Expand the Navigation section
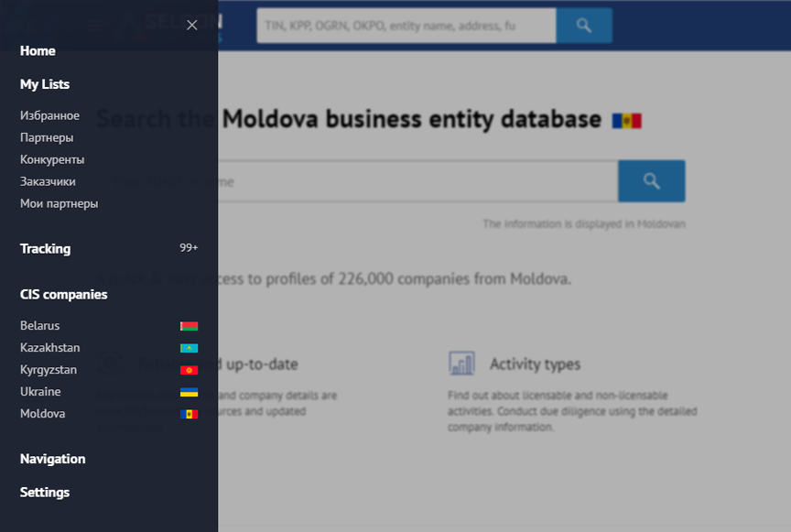791x532 pixels. click(x=53, y=459)
